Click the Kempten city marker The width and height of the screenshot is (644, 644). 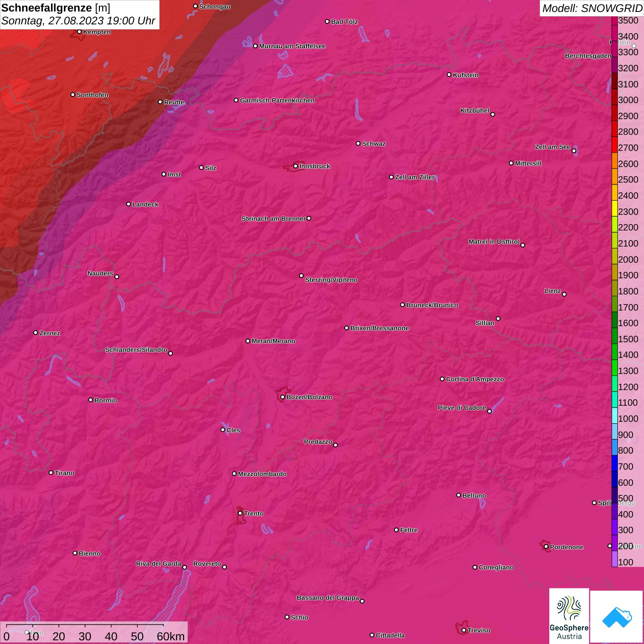click(x=79, y=32)
